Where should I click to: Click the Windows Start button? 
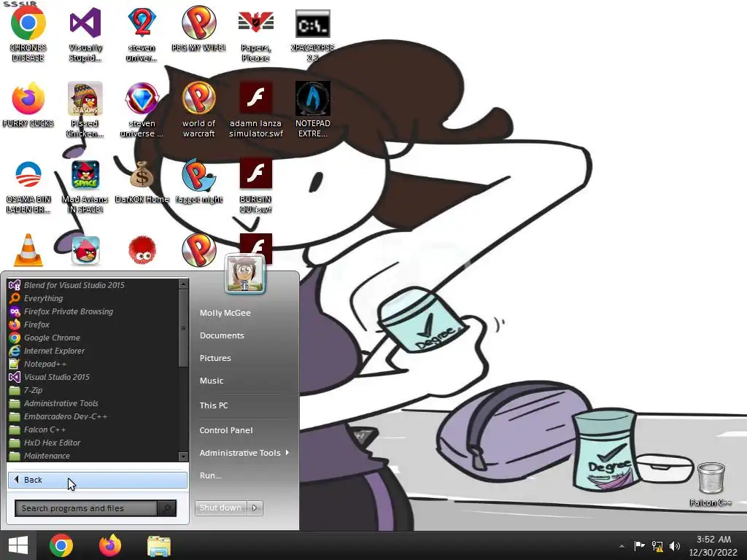[18, 545]
